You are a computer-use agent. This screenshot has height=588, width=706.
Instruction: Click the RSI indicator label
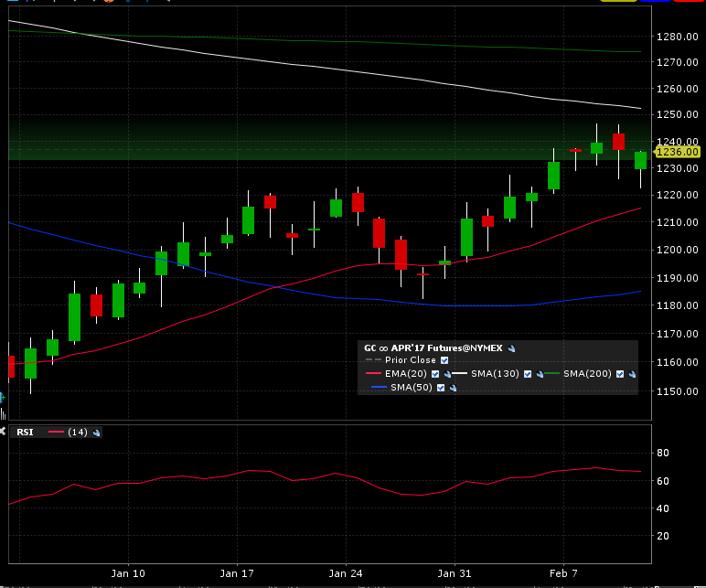click(x=25, y=433)
